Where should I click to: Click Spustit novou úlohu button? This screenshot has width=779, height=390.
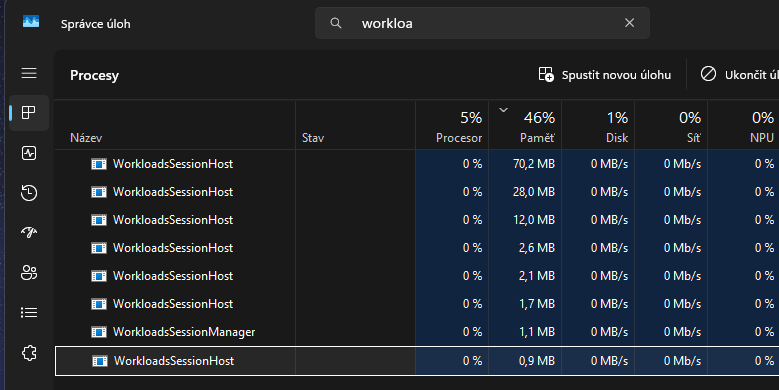605,75
